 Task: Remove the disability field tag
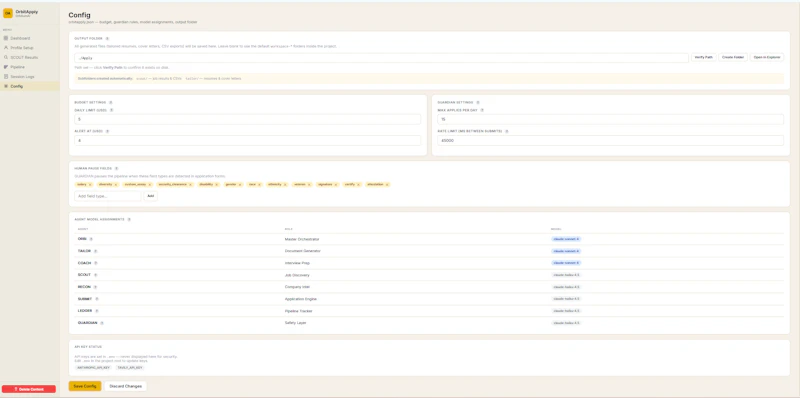217,184
